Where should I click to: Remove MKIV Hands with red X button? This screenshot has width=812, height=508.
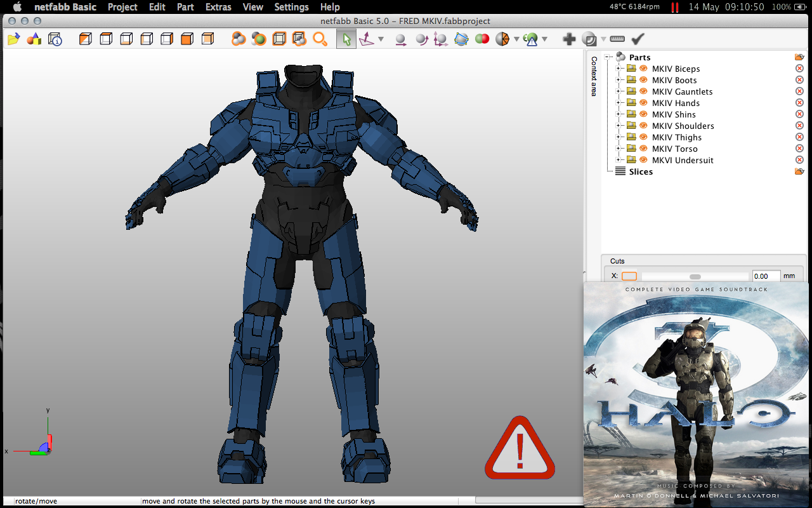pos(799,103)
